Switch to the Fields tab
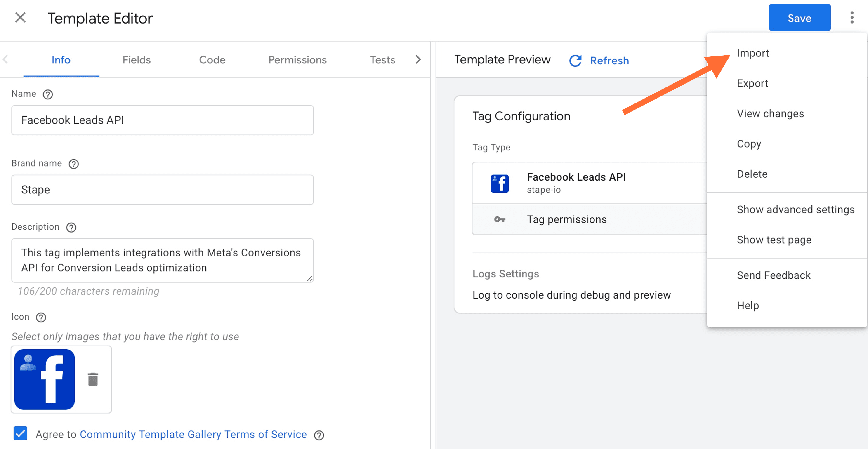 click(137, 60)
